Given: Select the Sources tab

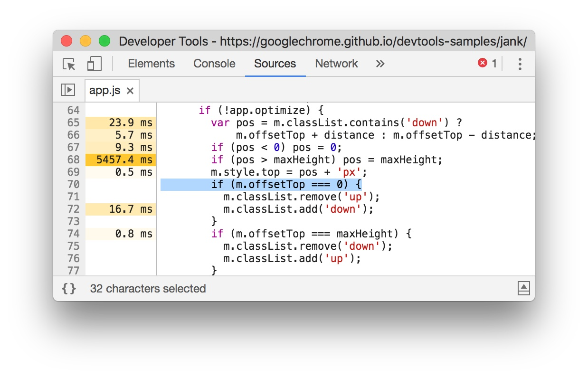Looking at the screenshot, I should pyautogui.click(x=275, y=64).
